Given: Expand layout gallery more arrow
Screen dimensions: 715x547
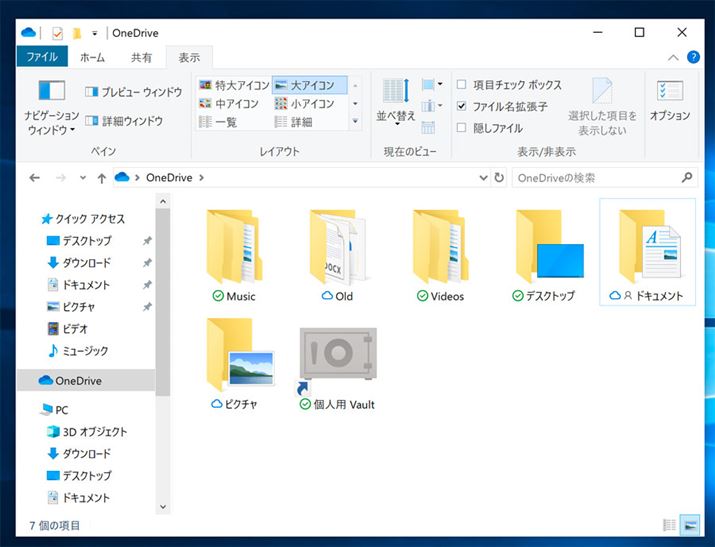Looking at the screenshot, I should [355, 122].
